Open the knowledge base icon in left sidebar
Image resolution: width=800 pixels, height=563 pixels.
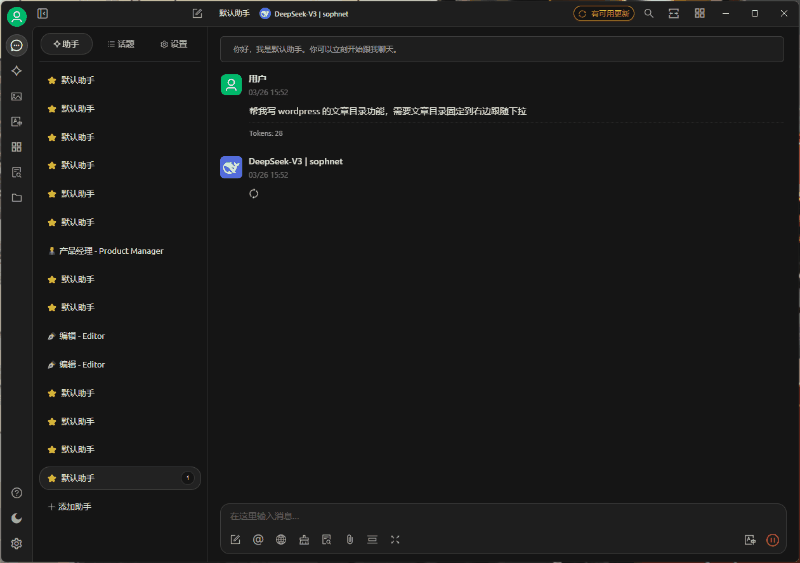(16, 172)
